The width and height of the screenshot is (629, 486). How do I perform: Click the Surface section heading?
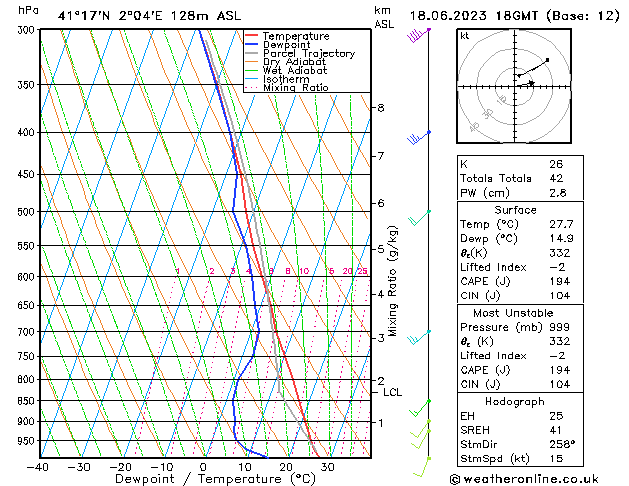pos(515,210)
